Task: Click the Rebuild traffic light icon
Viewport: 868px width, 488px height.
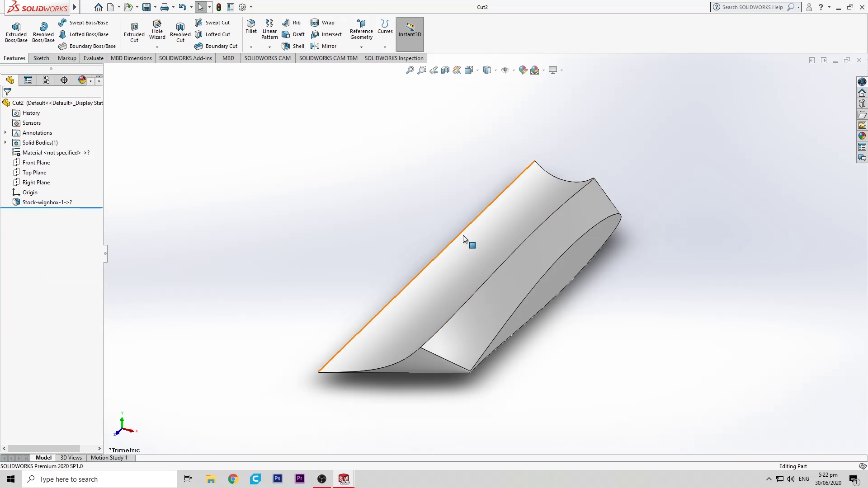Action: pos(219,7)
